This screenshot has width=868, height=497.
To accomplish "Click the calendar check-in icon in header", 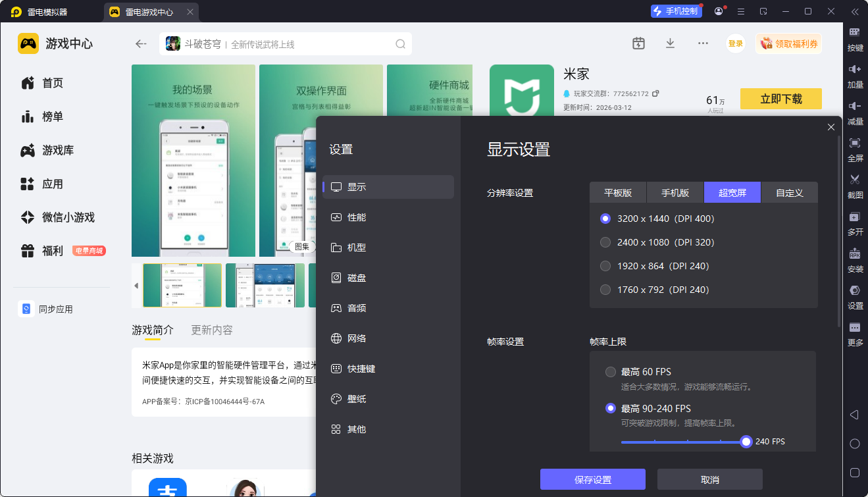I will (638, 43).
